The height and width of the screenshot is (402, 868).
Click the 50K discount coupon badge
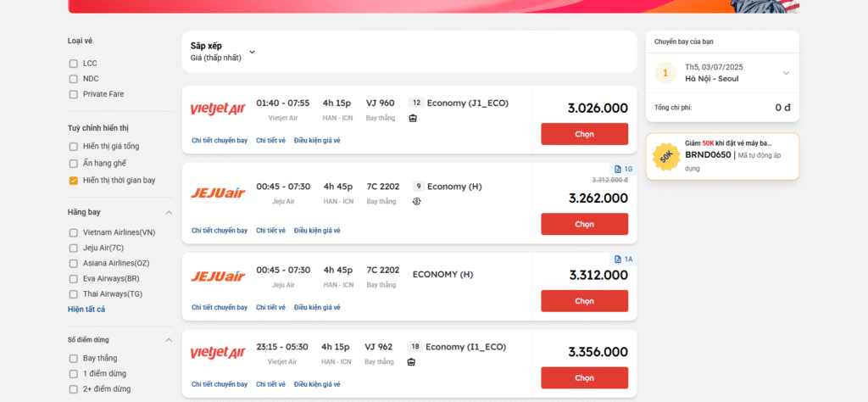tap(666, 157)
